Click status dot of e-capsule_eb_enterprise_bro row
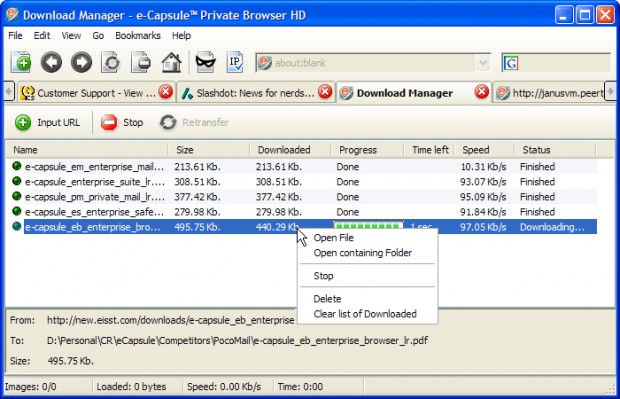 pyautogui.click(x=17, y=227)
